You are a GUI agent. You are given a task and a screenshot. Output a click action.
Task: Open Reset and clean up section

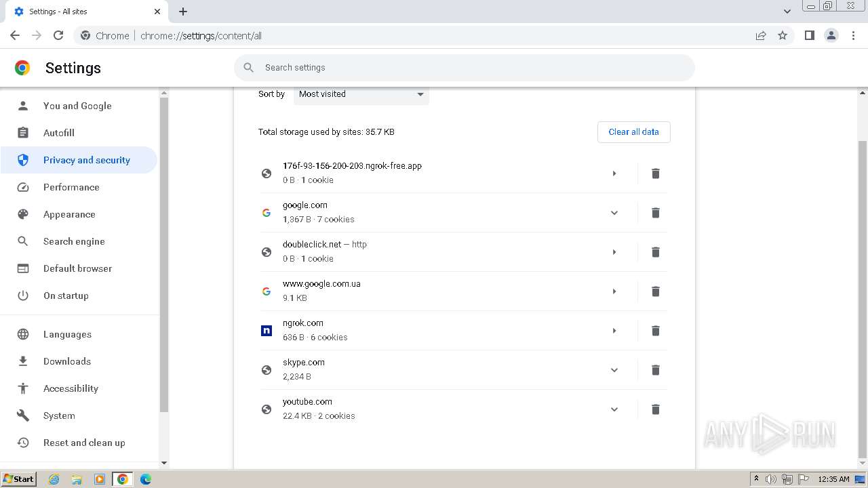click(79, 443)
